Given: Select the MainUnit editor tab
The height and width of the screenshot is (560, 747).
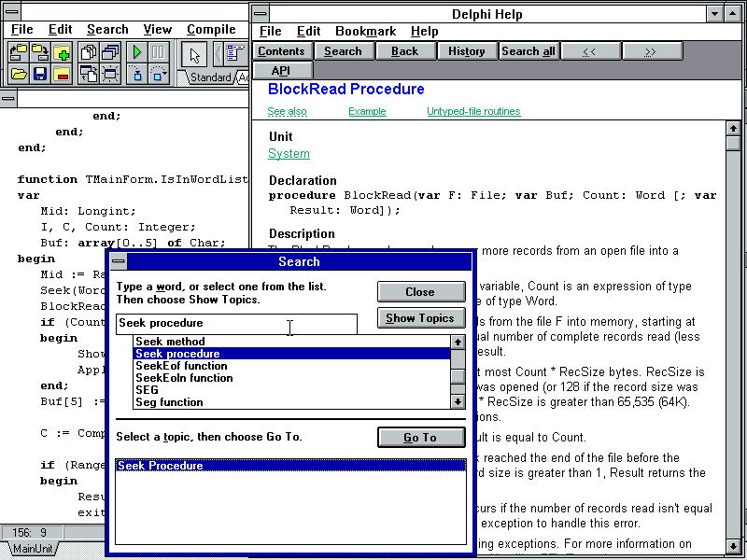Looking at the screenshot, I should (x=32, y=548).
